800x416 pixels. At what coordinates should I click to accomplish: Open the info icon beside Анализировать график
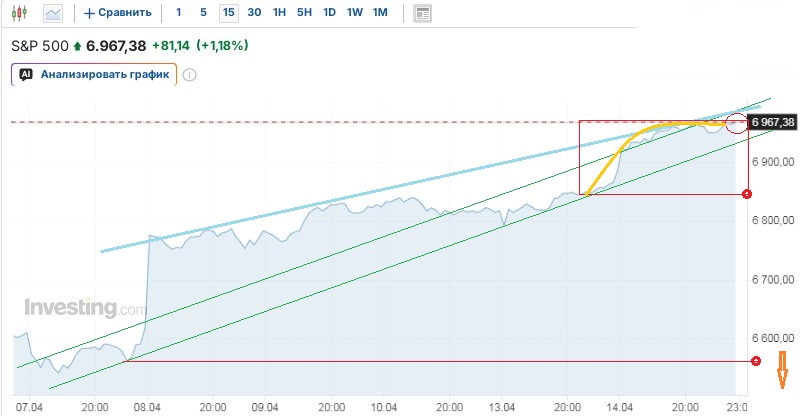(x=190, y=74)
